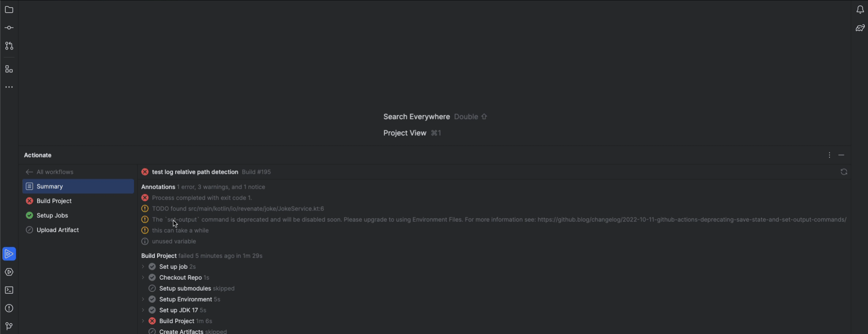
Task: Open the Terminal tool window
Action: click(9, 290)
